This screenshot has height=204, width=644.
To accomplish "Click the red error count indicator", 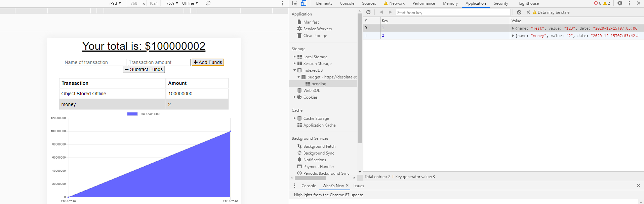I will pyautogui.click(x=598, y=3).
